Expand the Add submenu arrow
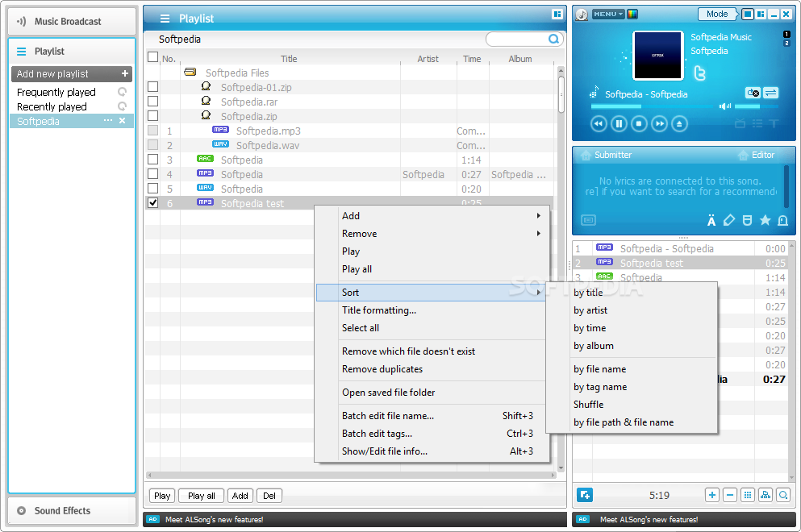 coord(538,215)
